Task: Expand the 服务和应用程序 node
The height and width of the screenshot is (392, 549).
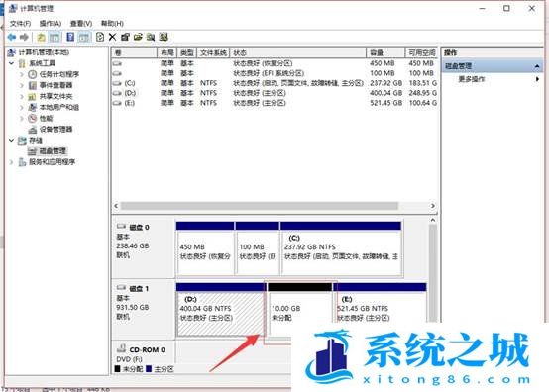Action: point(12,162)
